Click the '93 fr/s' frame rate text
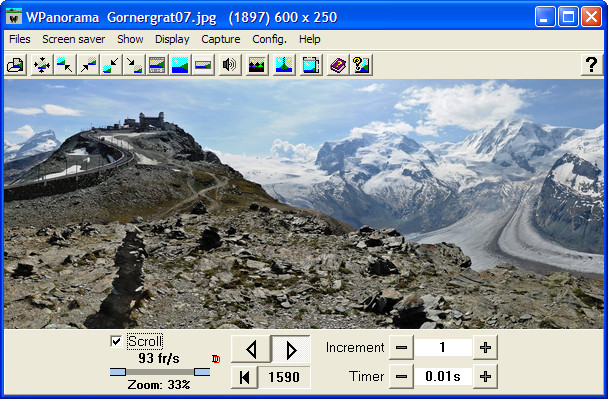This screenshot has height=399, width=608. pyautogui.click(x=159, y=358)
